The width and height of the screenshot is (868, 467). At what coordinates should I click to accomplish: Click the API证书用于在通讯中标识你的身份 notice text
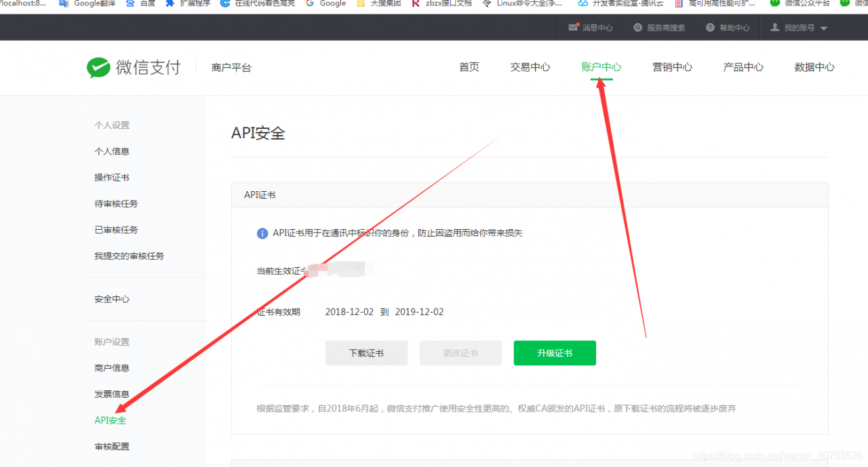click(397, 233)
